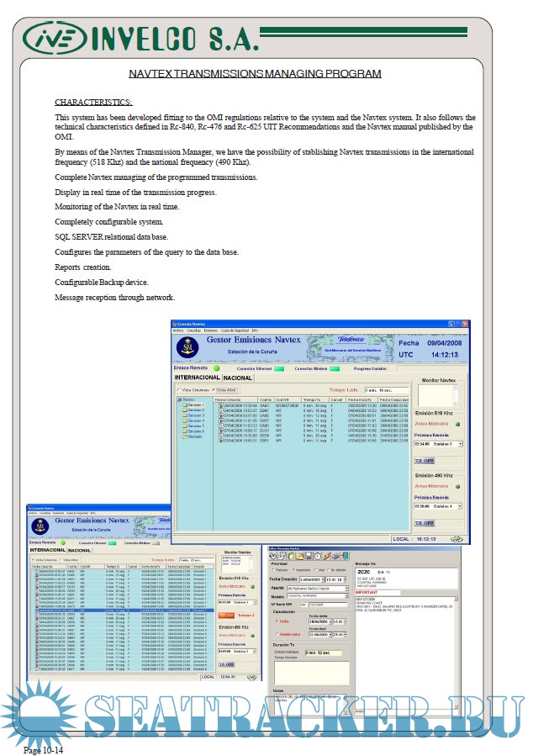
Task: Click the Invelco logo in top-left header
Action: 53,37
